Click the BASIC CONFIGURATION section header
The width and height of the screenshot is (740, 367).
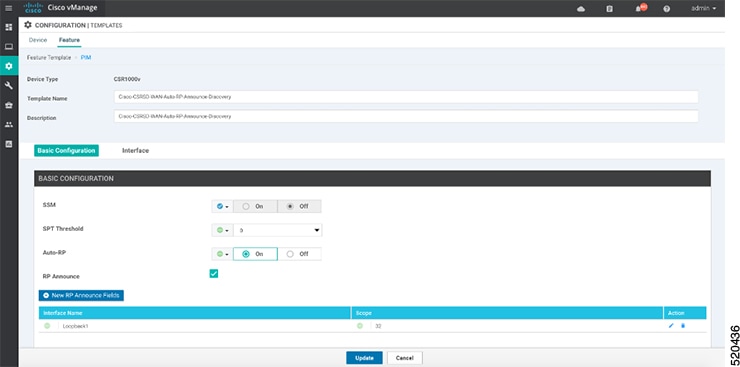372,179
